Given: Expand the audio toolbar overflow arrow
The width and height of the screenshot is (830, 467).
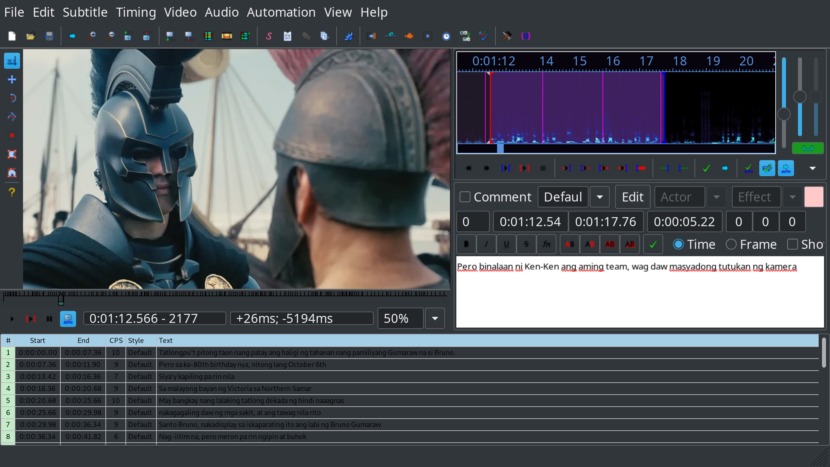Looking at the screenshot, I should [813, 168].
